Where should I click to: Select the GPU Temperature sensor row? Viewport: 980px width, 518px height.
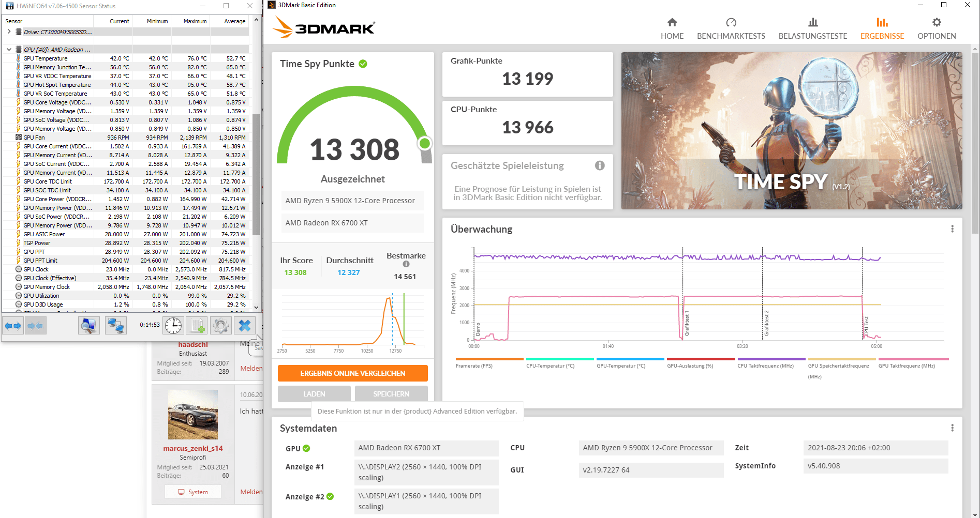click(x=126, y=58)
